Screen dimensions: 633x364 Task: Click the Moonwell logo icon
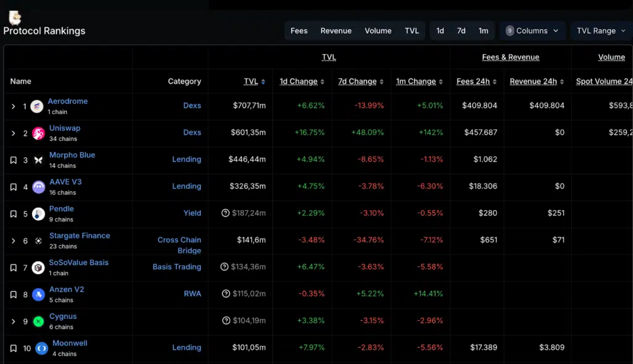41,349
